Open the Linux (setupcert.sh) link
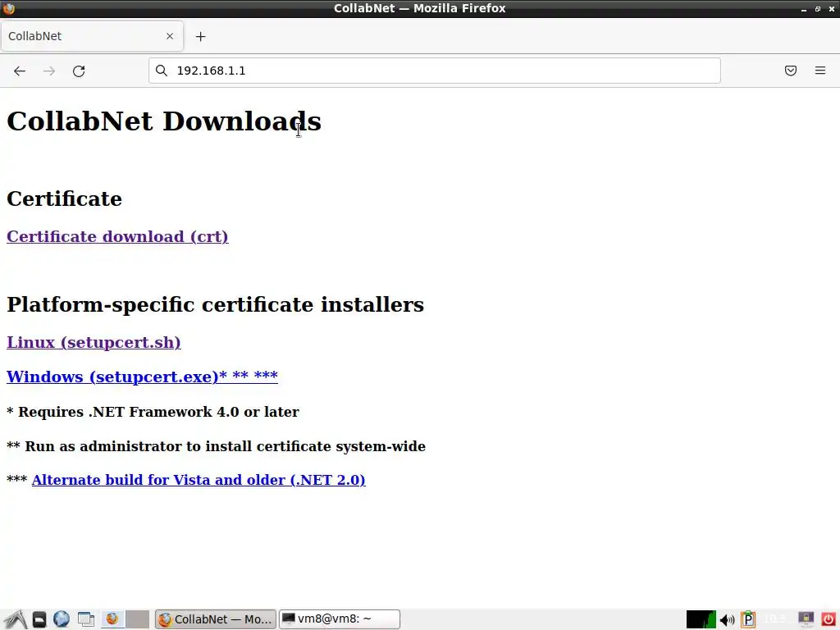This screenshot has height=630, width=840. click(x=94, y=342)
